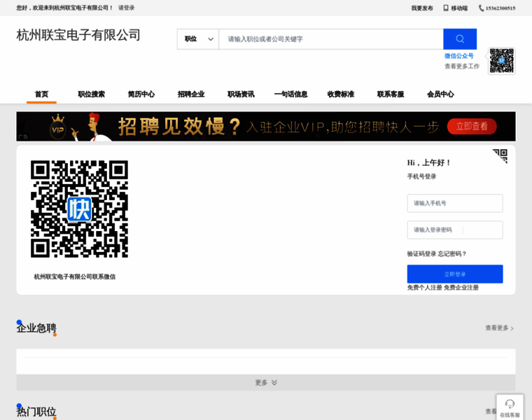Focus the phone number input field
This screenshot has height=420, width=532.
pyautogui.click(x=455, y=203)
